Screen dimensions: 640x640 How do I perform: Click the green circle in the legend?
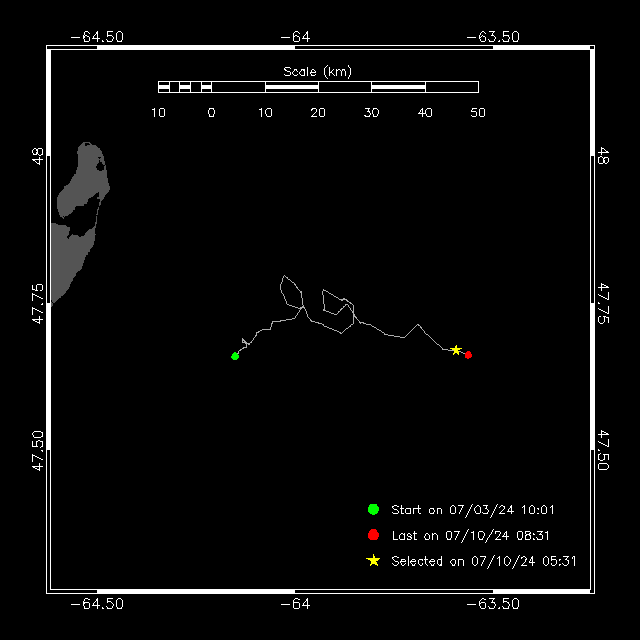(373, 509)
